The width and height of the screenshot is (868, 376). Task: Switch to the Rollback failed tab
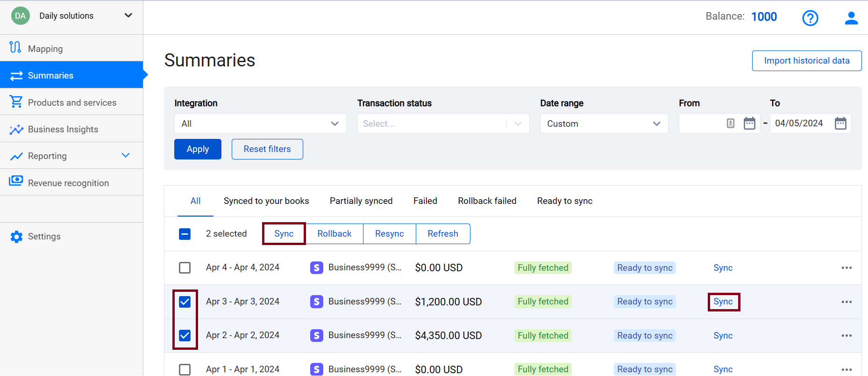pyautogui.click(x=487, y=201)
